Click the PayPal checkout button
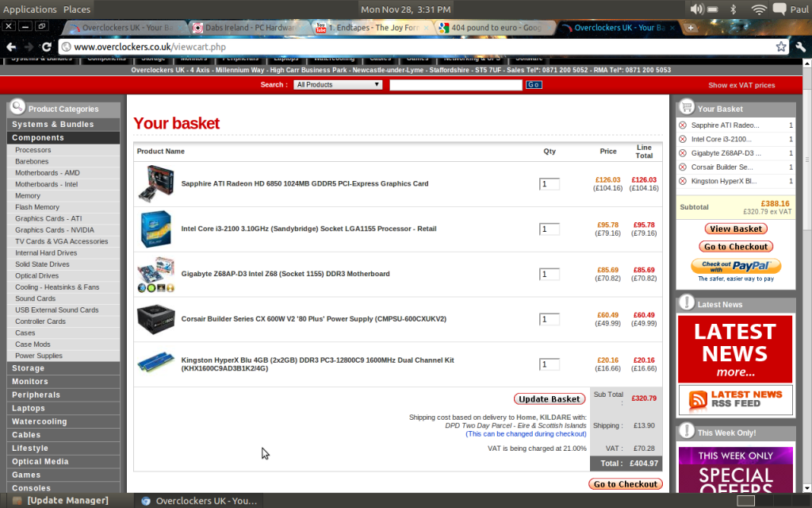Screen dimensions: 812x508 pos(736,266)
